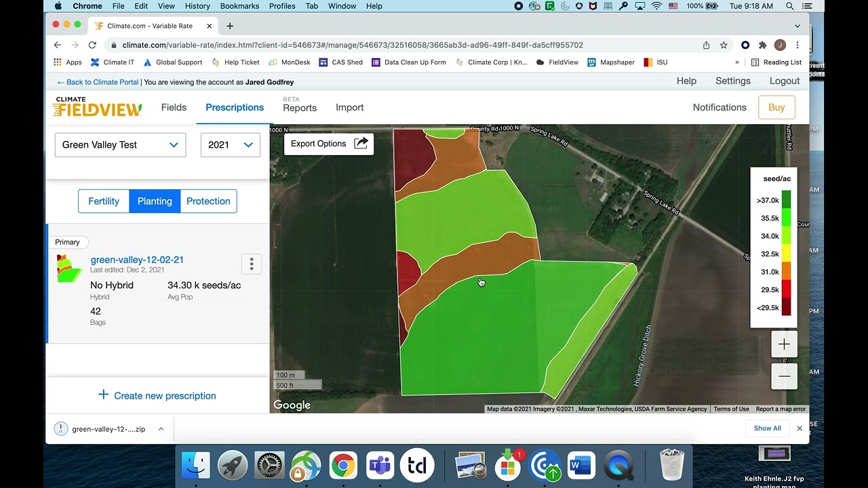Click the Back to Climate Portal link

(98, 82)
